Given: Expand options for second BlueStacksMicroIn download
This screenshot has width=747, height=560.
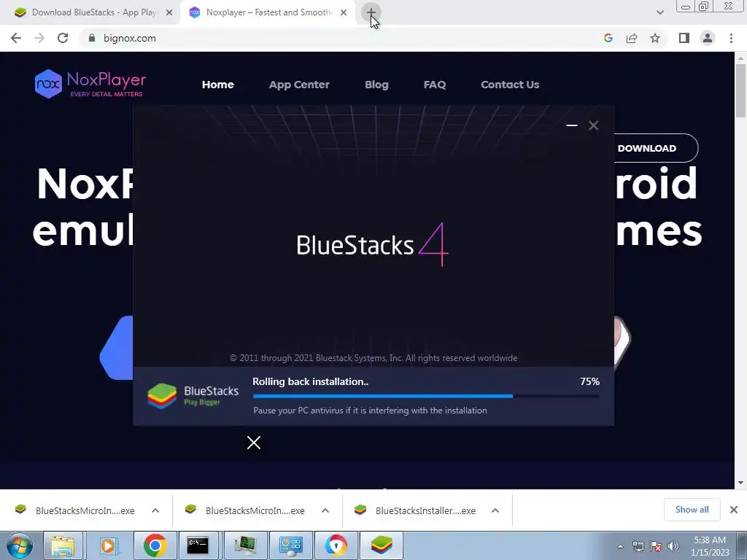Looking at the screenshot, I should coord(325,510).
